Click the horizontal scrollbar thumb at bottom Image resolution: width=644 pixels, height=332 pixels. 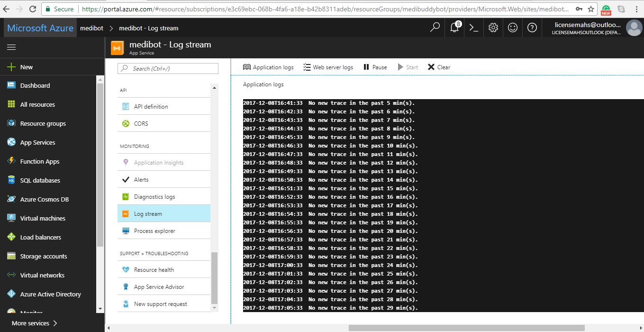(x=467, y=328)
